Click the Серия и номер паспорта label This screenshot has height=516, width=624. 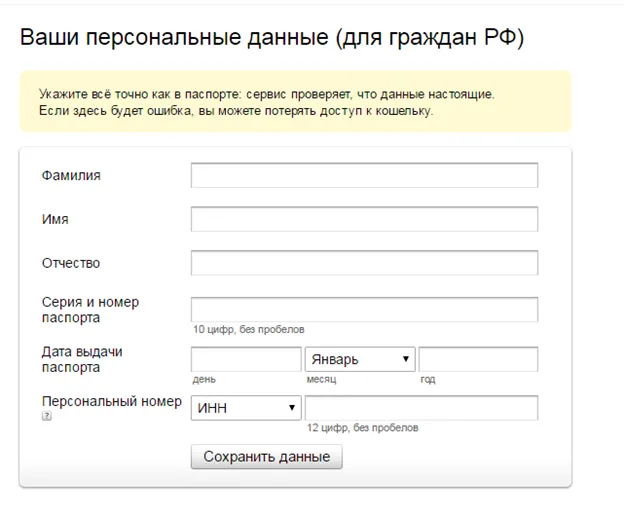(90, 310)
